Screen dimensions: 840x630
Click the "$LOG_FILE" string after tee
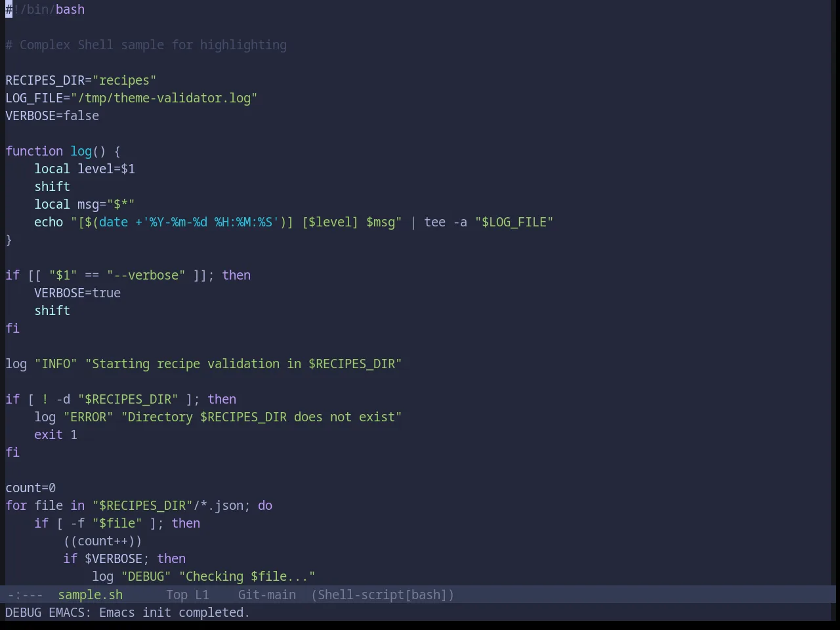(x=514, y=222)
